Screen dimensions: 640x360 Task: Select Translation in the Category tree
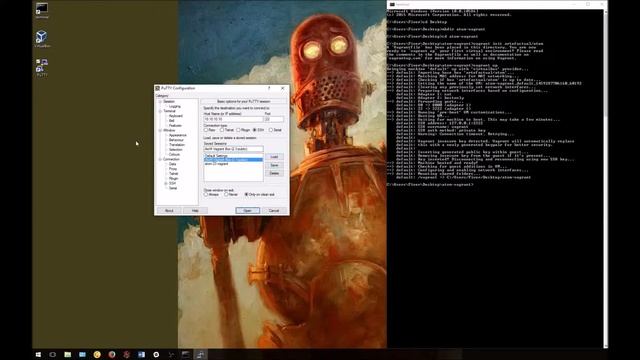[x=177, y=145]
